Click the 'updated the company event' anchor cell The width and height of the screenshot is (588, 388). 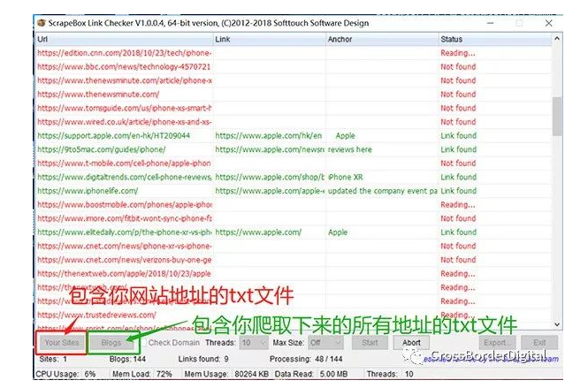[x=383, y=191]
